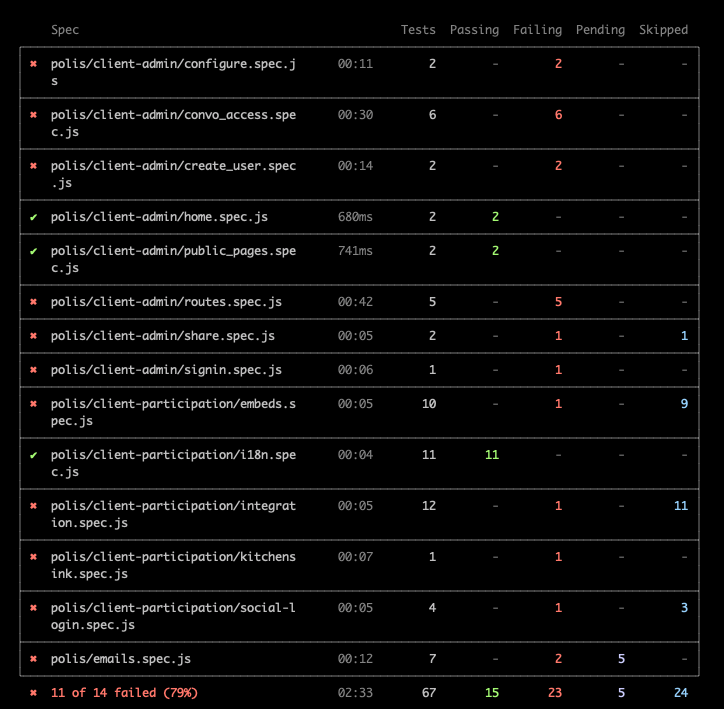Click the red X beside convo_access.spec.js

pos(33,114)
